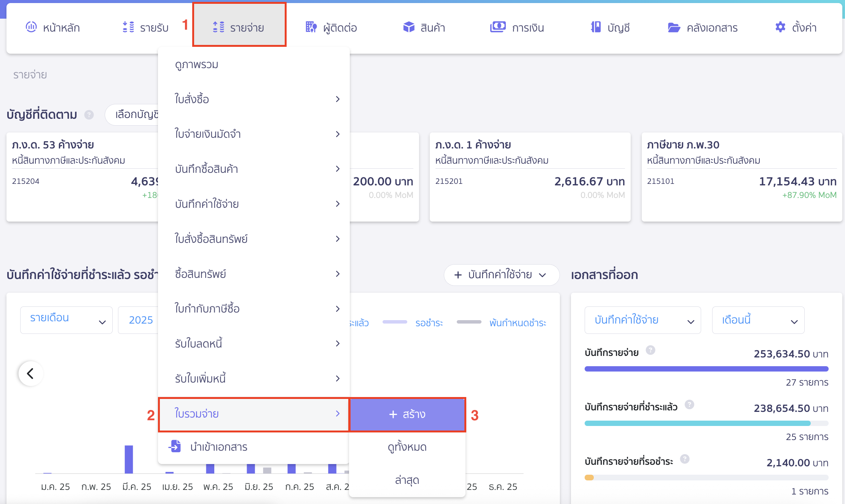The width and height of the screenshot is (845, 504).
Task: Click the + บันทึกค่าใช้จ่าย button
Action: pos(502,275)
